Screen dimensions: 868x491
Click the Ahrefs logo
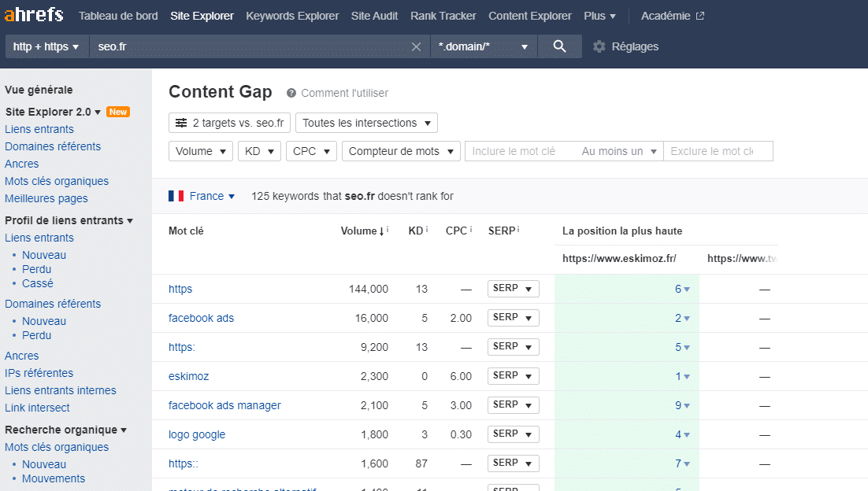(x=34, y=15)
